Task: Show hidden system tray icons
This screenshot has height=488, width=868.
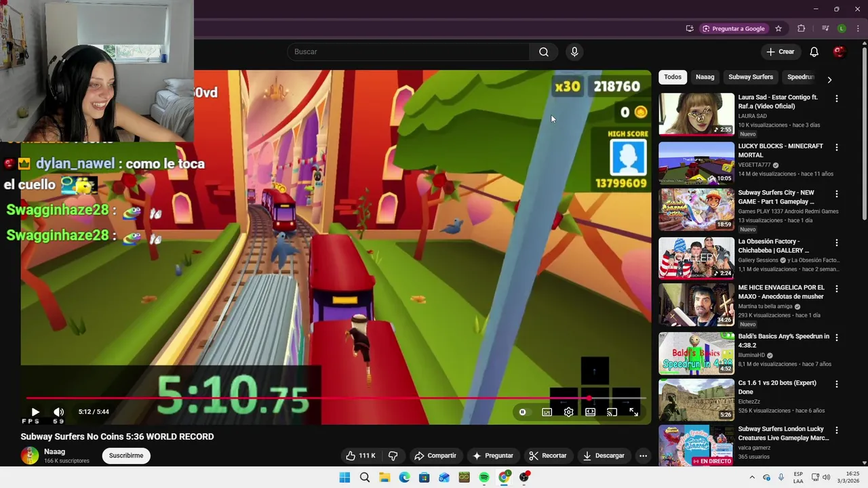Action: point(751,477)
